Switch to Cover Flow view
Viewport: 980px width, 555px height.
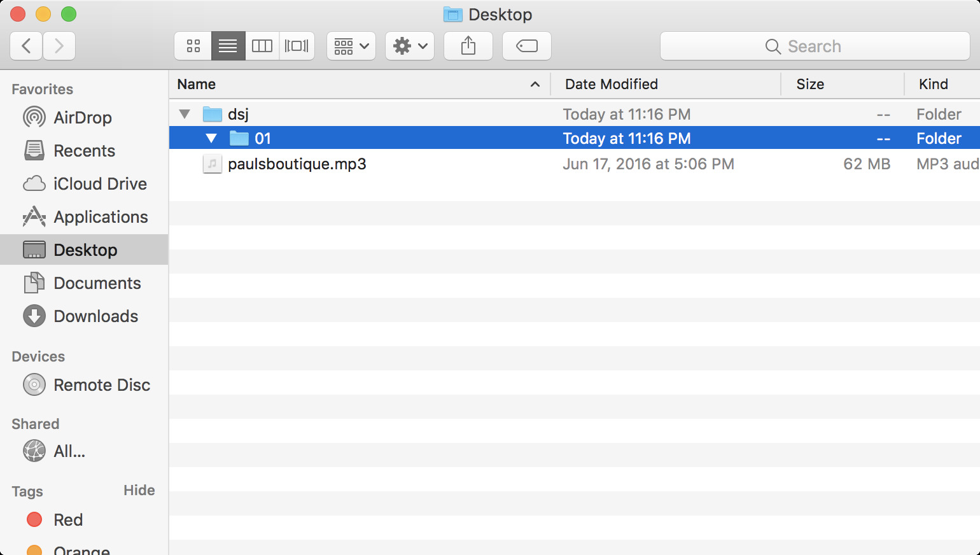[297, 46]
